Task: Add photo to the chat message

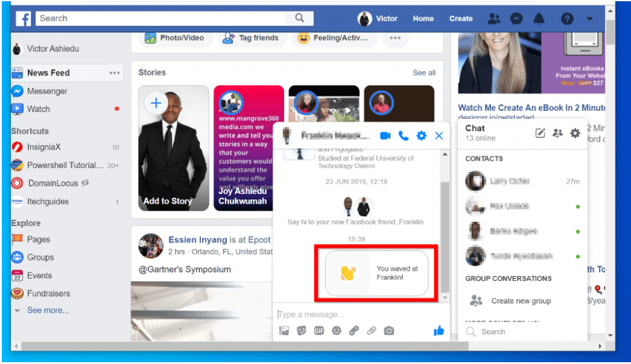Action: (x=284, y=331)
